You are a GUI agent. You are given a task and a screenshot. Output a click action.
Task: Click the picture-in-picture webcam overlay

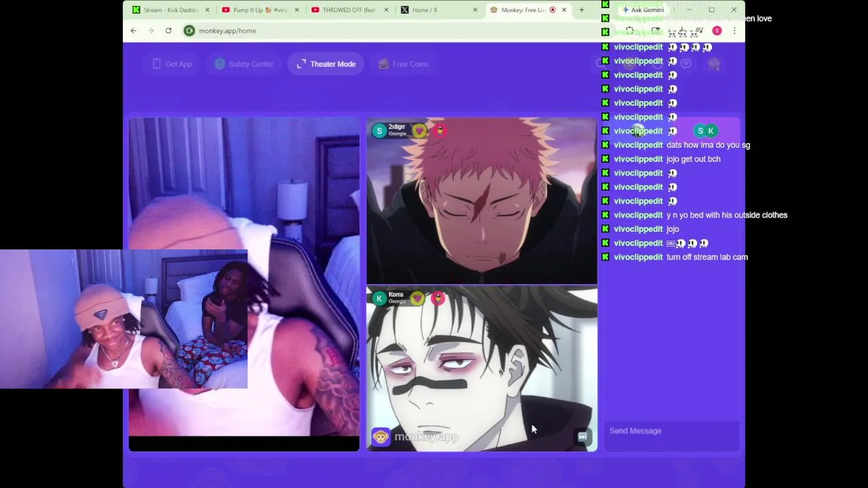(123, 319)
